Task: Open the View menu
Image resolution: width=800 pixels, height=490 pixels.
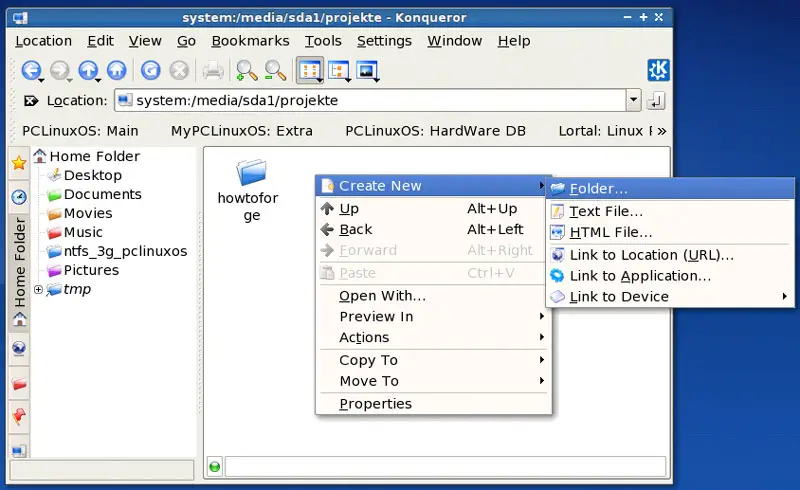Action: point(145,41)
